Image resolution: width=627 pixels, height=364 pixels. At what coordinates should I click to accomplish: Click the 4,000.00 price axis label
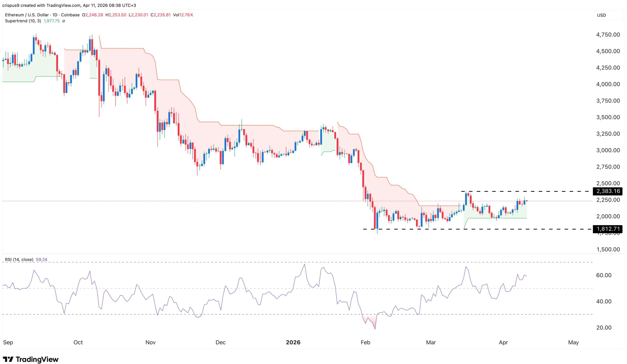coord(608,84)
